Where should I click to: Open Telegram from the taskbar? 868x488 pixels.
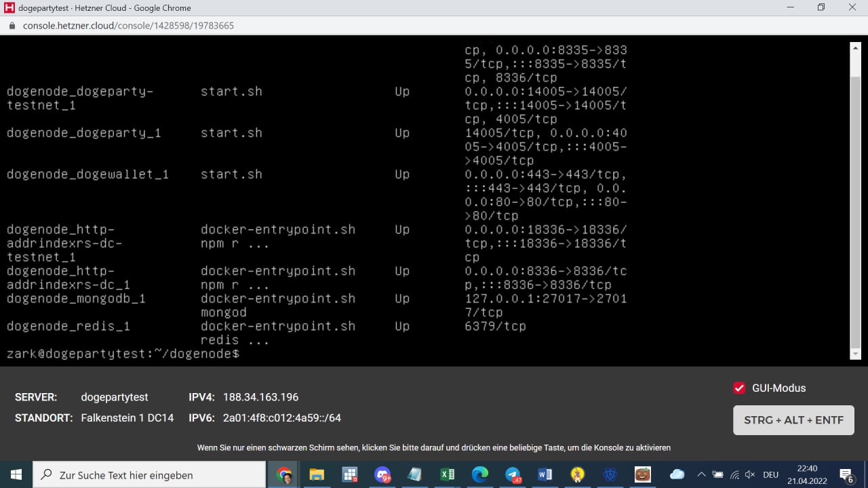click(513, 474)
